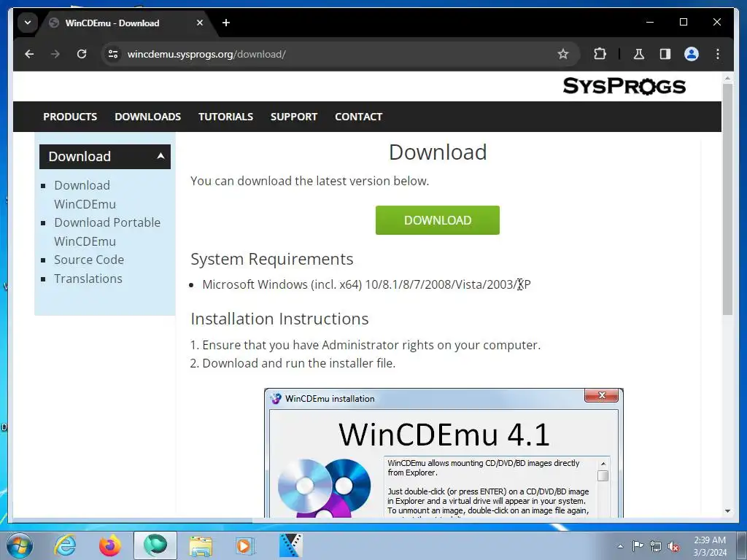Open the Windows Start menu

point(20,545)
